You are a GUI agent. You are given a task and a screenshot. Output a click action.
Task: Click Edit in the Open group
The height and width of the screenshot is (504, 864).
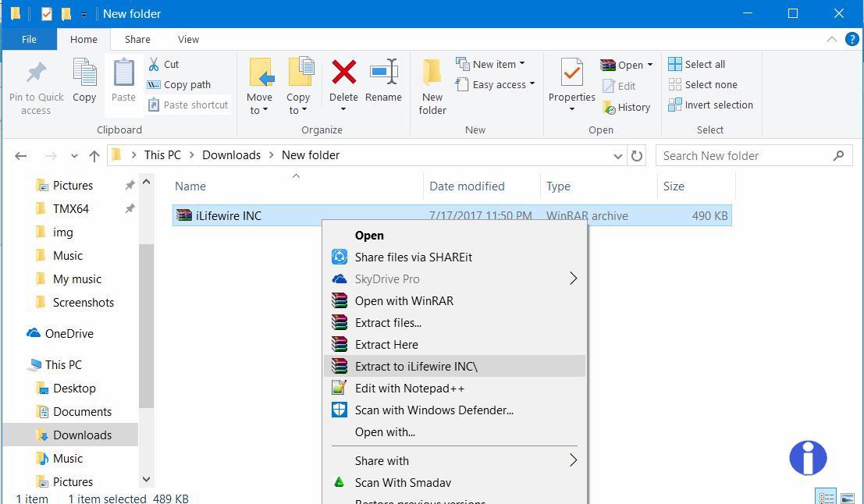coord(620,86)
